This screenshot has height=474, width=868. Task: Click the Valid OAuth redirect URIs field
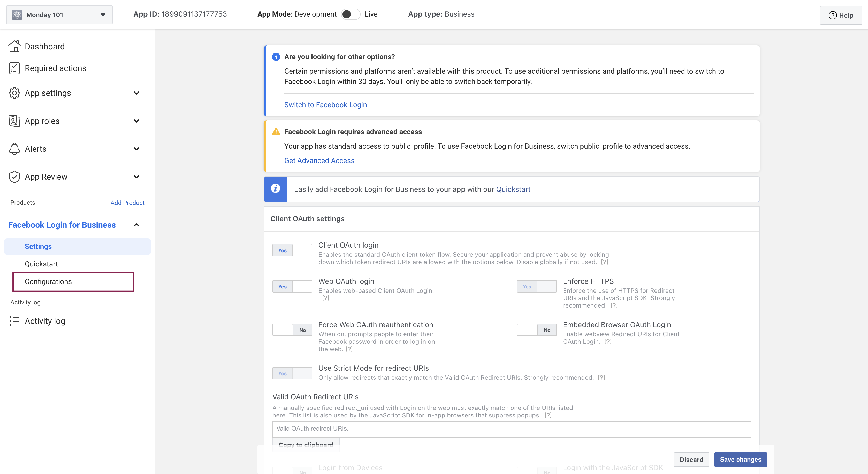511,429
